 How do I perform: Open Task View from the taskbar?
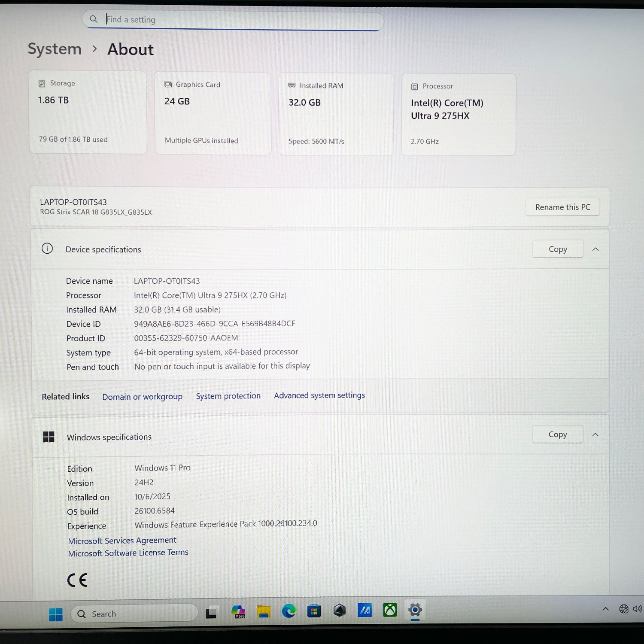click(x=211, y=613)
